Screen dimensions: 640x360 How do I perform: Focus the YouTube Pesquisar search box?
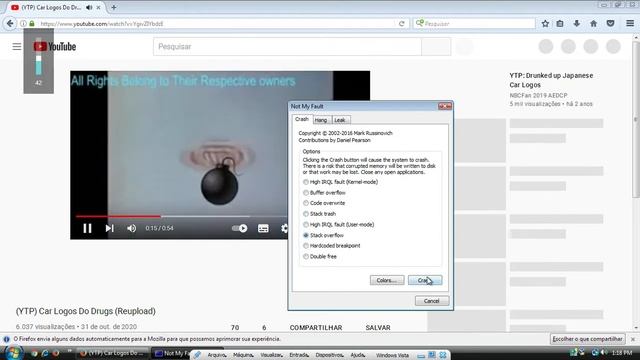287,47
